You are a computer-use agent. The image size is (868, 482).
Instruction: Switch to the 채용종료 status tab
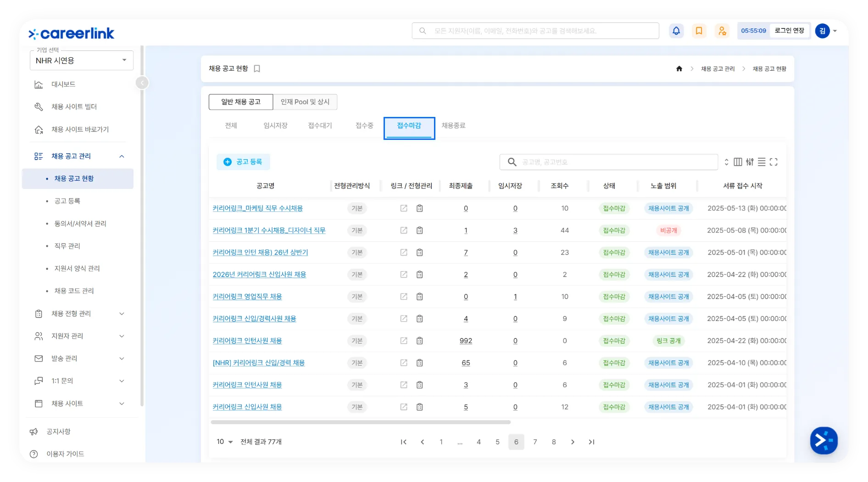453,126
